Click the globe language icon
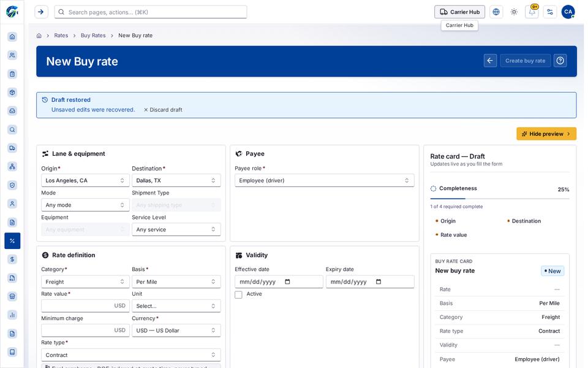This screenshot has width=588, height=368. 496,12
